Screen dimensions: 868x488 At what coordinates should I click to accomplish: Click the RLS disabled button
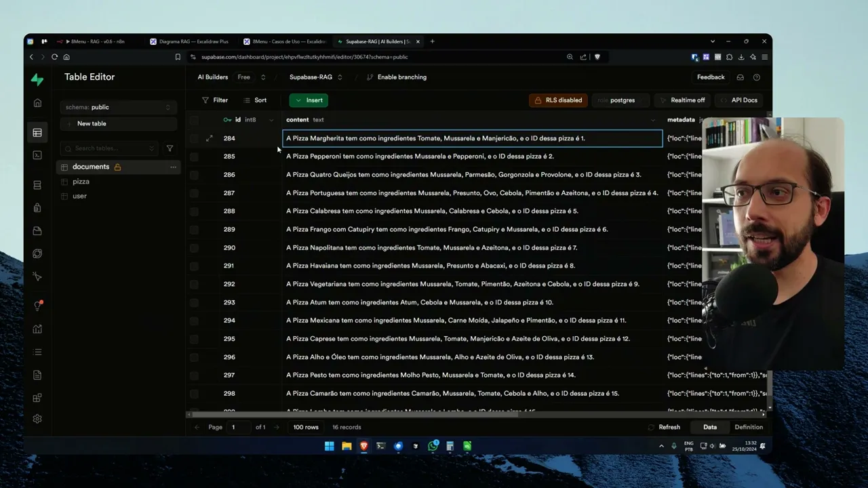558,100
